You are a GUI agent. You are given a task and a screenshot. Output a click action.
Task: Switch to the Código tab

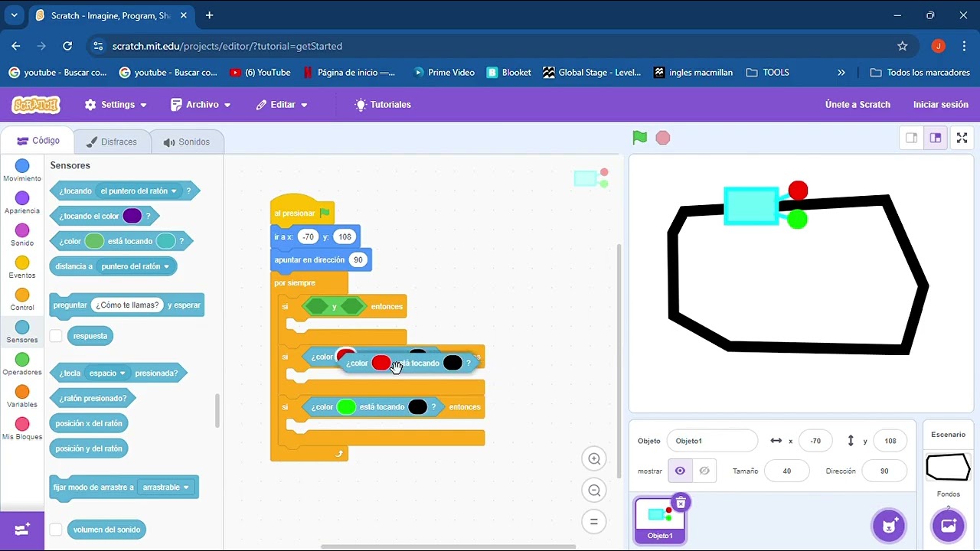coord(38,141)
